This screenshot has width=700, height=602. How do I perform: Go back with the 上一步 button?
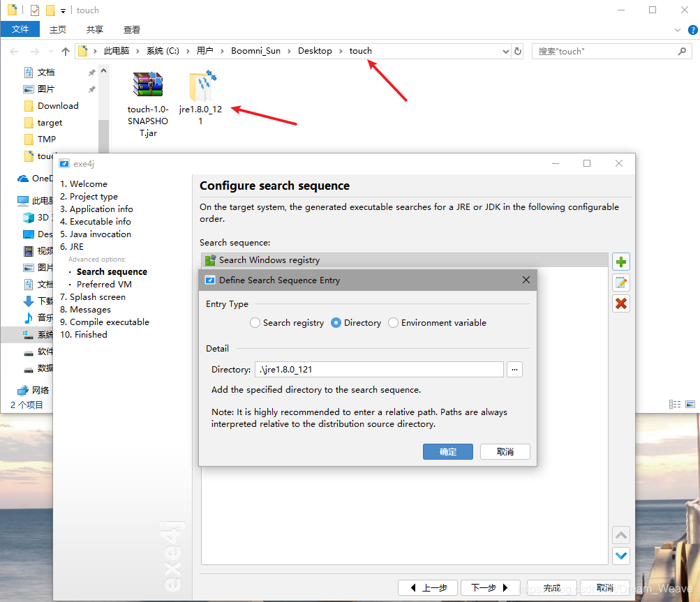coord(428,588)
